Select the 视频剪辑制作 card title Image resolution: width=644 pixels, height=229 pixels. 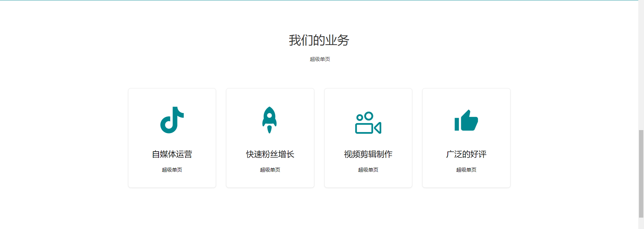point(368,154)
